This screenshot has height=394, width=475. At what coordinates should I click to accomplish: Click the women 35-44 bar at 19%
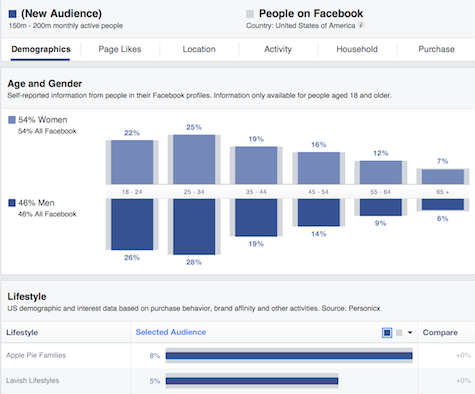[256, 165]
